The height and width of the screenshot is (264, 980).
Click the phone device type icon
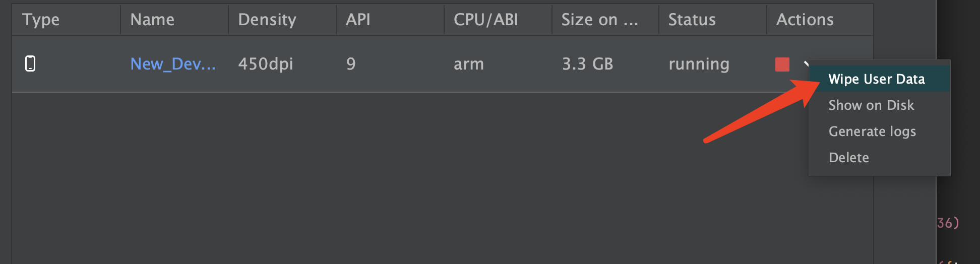click(x=30, y=63)
